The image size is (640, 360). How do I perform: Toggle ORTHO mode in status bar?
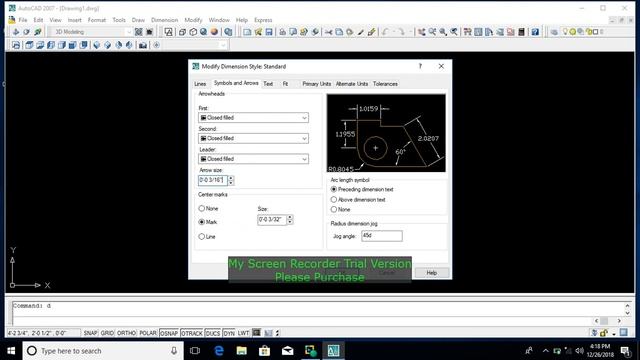127,333
